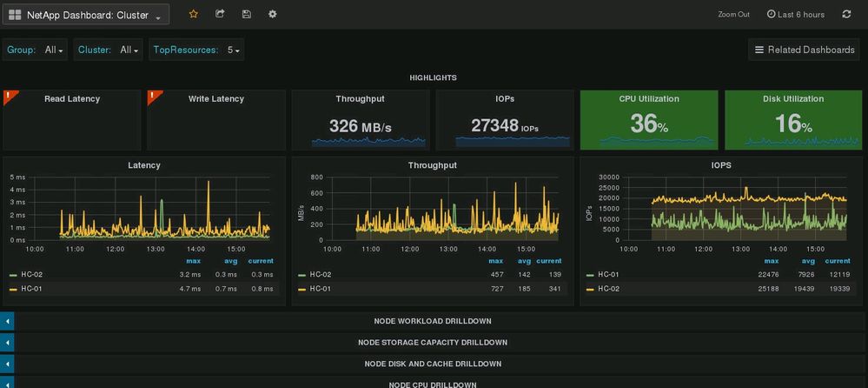868x388 pixels.
Task: Toggle HC-01 series in Throughput legend
Action: click(319, 288)
